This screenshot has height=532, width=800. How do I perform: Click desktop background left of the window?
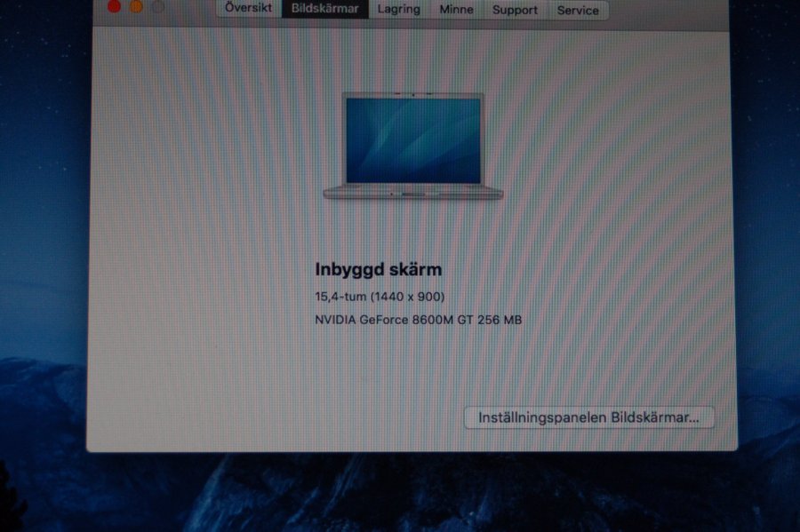43,222
